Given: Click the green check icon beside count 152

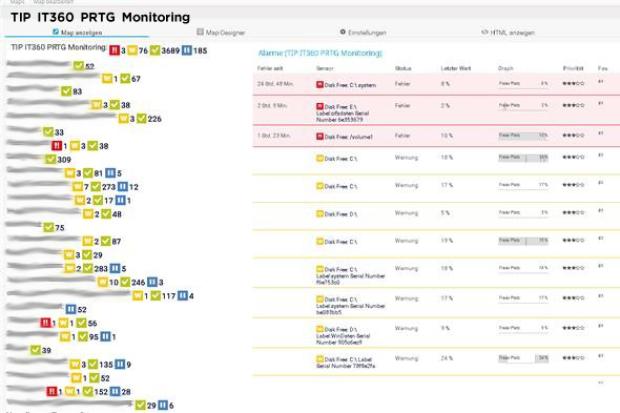Looking at the screenshot, I should tap(88, 391).
